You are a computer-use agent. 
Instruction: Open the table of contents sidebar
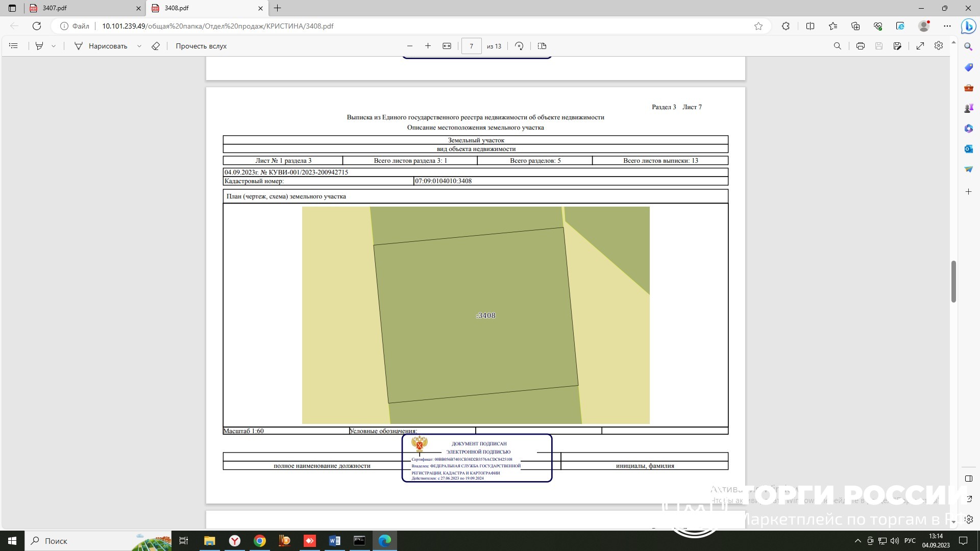(14, 46)
